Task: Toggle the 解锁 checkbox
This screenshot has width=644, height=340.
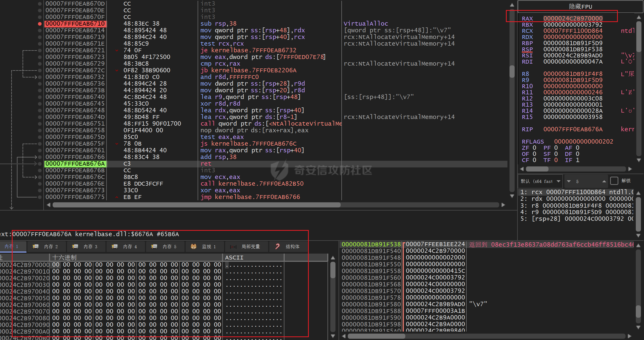Action: (614, 181)
